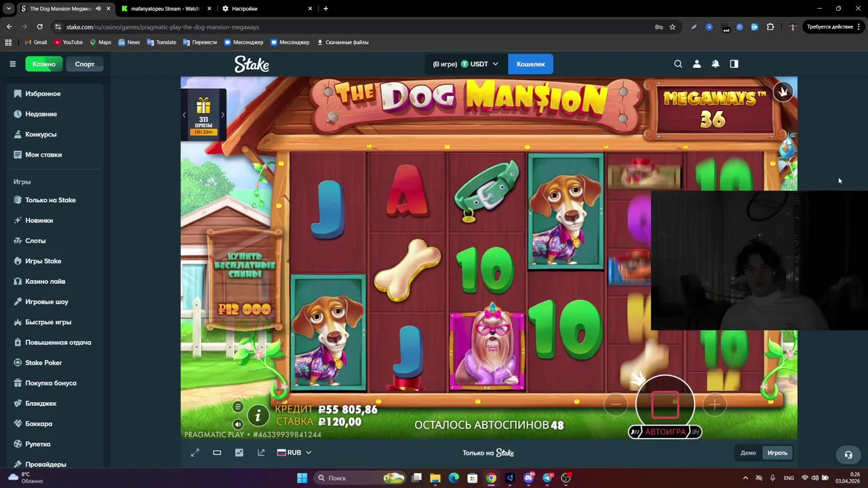Open the Stake site search
The height and width of the screenshot is (488, 868).
[678, 64]
